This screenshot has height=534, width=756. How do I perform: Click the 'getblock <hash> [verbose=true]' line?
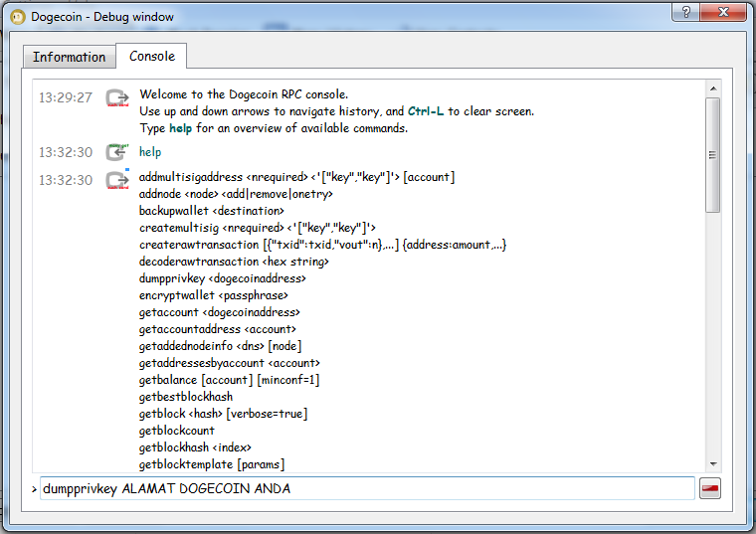tap(223, 414)
